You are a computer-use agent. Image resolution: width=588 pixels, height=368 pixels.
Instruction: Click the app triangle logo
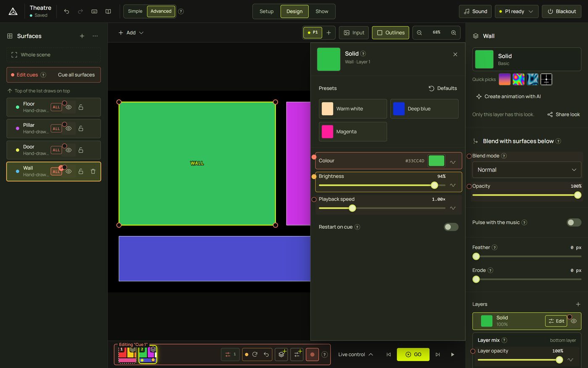pyautogui.click(x=13, y=11)
